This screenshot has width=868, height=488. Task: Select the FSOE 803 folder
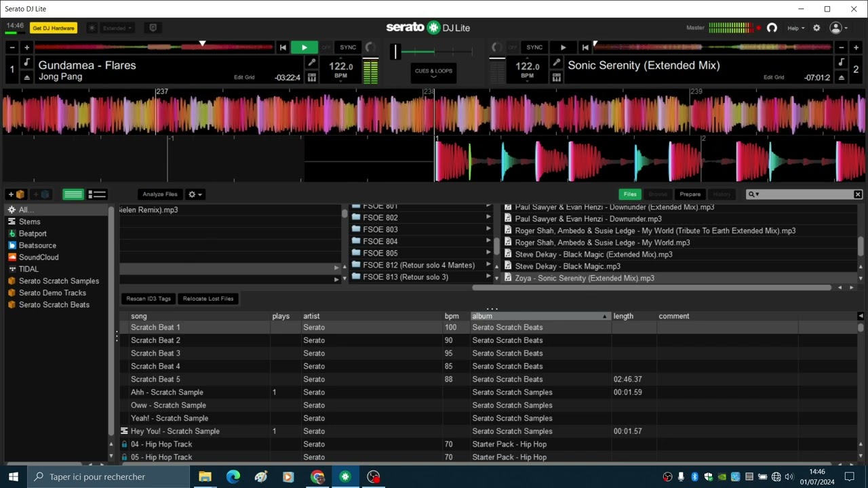(x=421, y=229)
